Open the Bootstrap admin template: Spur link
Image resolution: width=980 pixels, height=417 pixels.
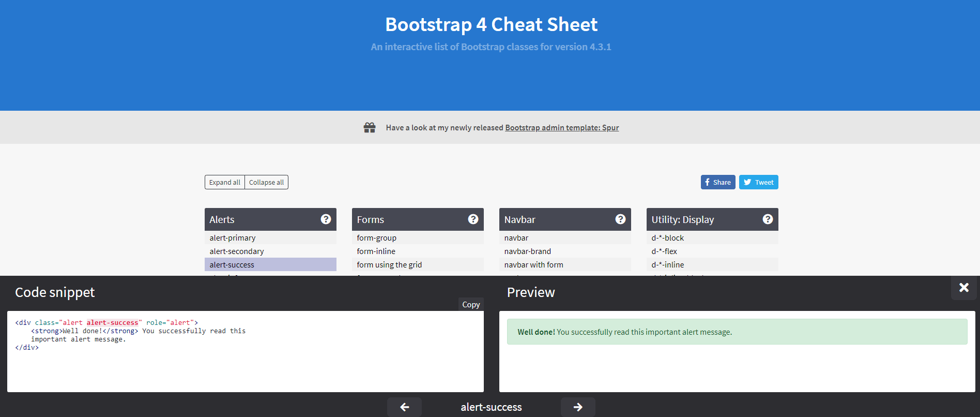pos(562,128)
